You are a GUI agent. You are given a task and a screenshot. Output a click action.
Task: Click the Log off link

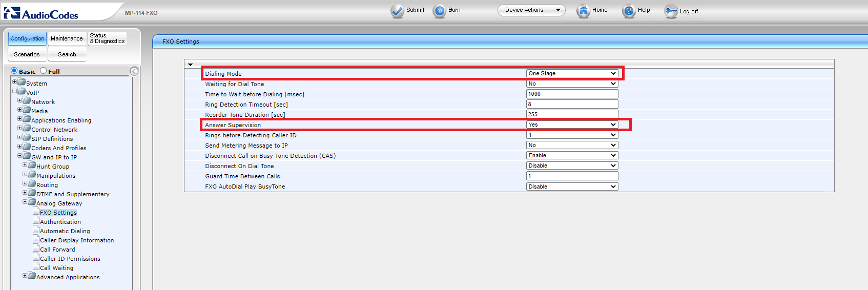[689, 11]
